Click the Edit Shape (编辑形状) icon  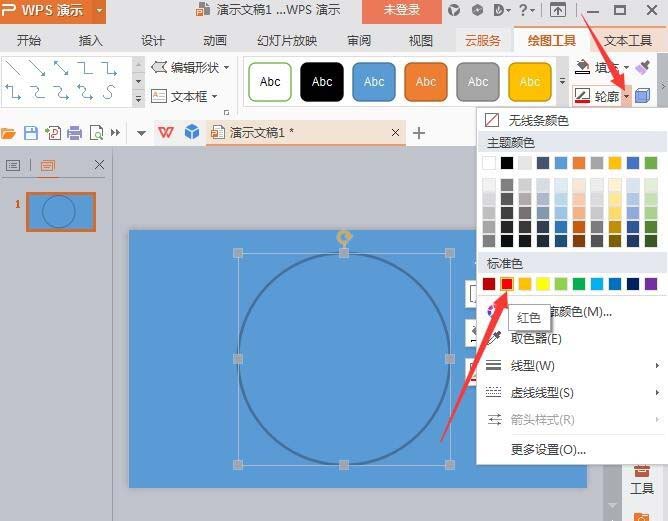click(x=159, y=67)
